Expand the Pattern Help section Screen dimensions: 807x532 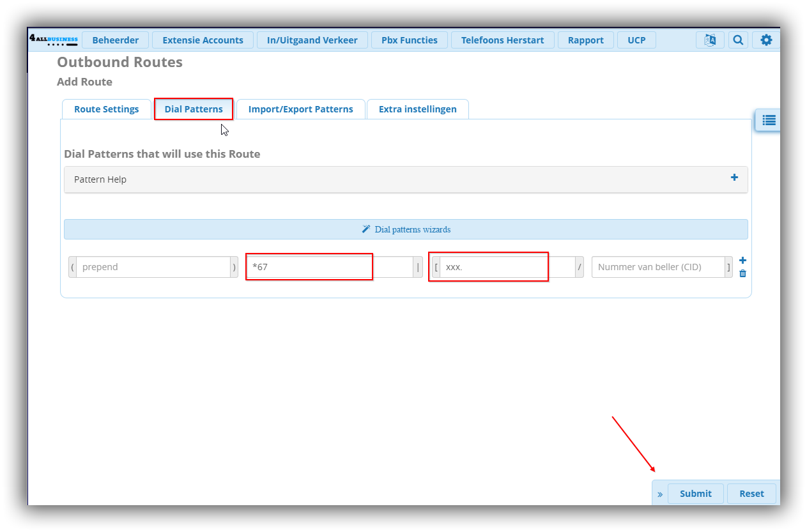click(734, 178)
